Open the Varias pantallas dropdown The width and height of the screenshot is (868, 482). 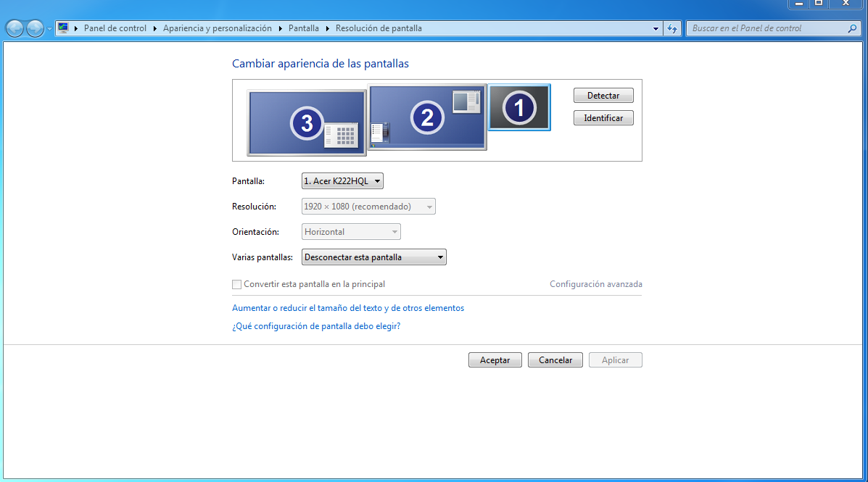click(373, 257)
